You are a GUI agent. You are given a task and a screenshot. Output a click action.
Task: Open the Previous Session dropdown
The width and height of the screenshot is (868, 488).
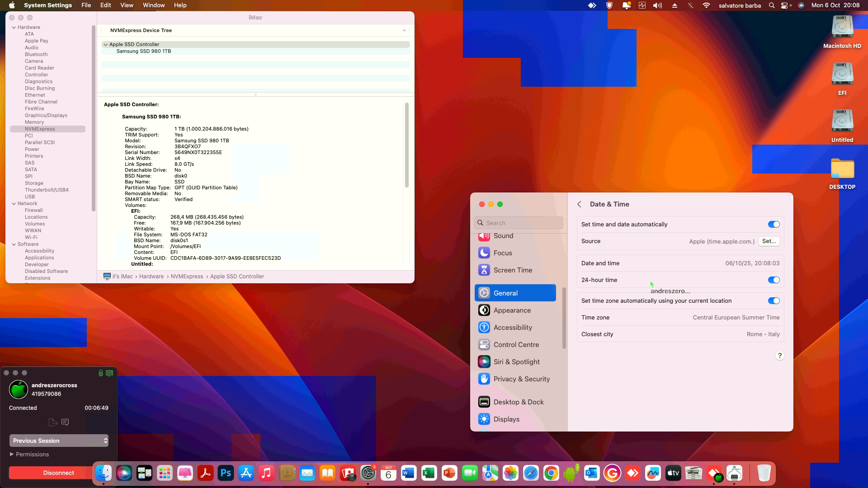point(59,441)
